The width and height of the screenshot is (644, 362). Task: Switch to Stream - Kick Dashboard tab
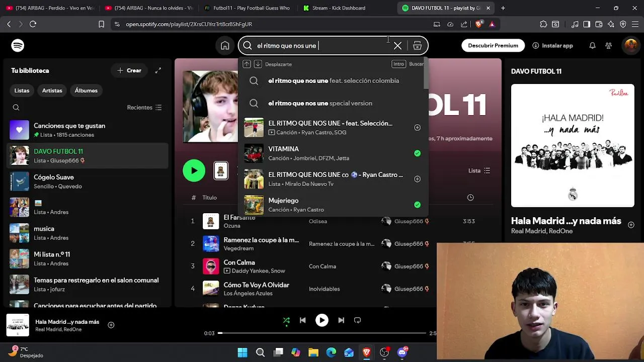346,8
